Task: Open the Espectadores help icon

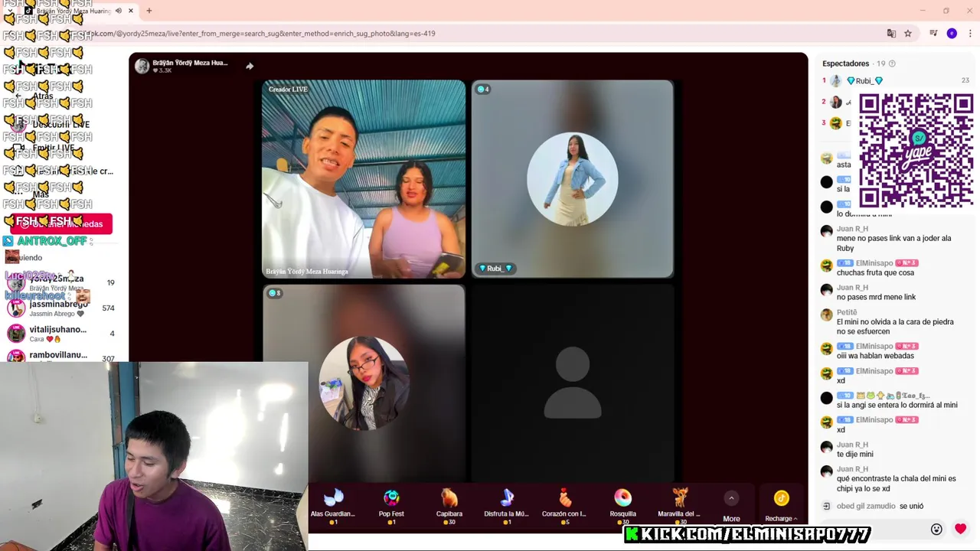Action: [892, 64]
